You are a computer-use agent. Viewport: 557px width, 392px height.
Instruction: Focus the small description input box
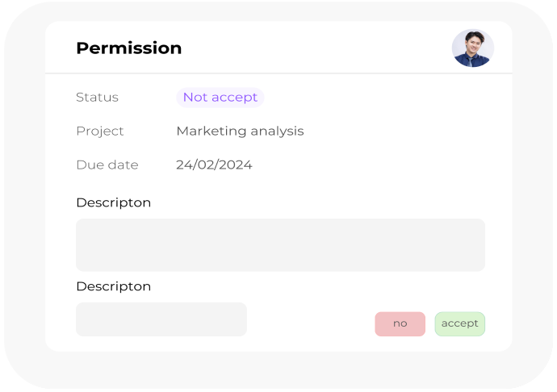coord(161,319)
